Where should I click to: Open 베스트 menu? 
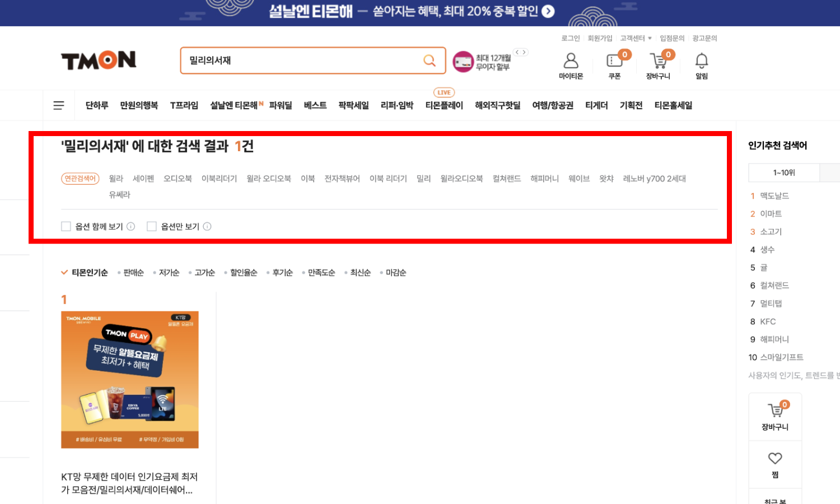(x=315, y=105)
